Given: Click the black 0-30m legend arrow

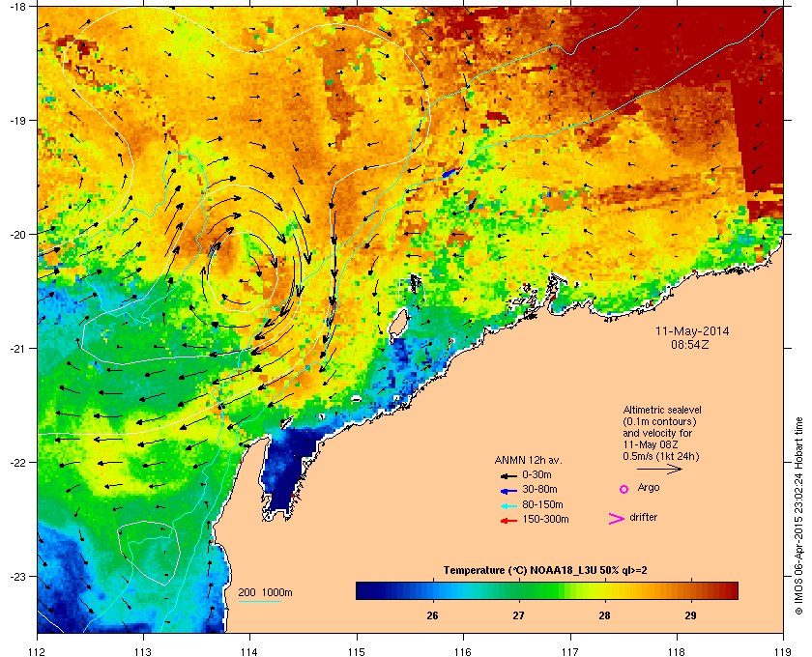Looking at the screenshot, I should (508, 475).
